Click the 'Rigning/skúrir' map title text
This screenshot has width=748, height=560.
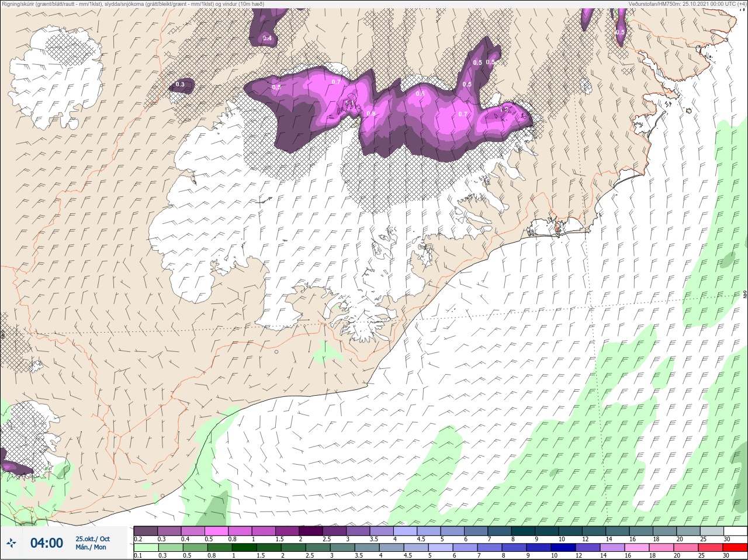tap(18, 4)
